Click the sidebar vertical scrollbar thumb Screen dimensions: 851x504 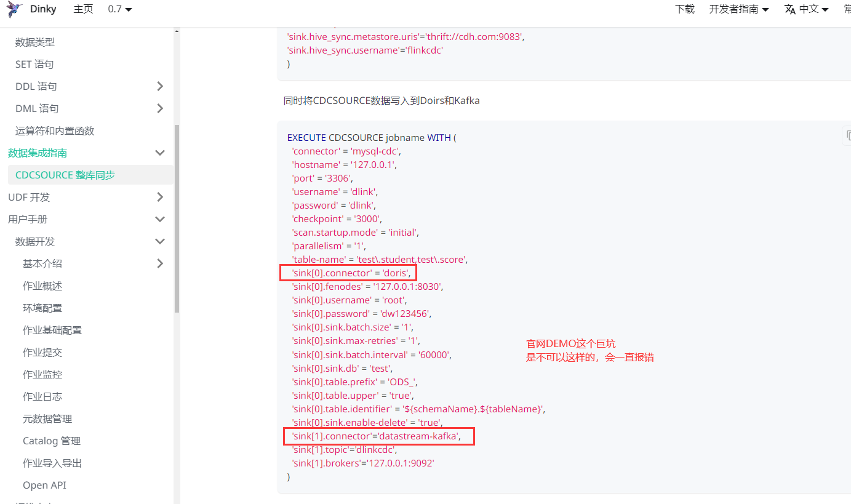click(177, 218)
